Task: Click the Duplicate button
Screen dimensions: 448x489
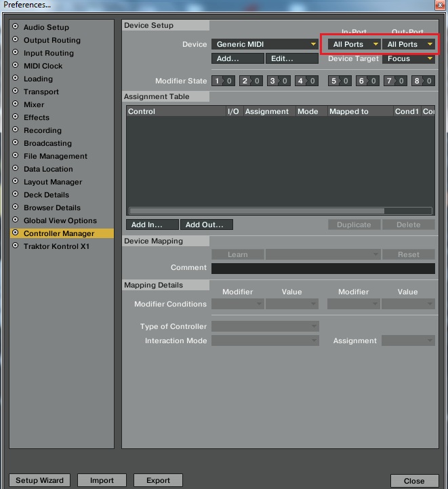Action: tap(354, 224)
